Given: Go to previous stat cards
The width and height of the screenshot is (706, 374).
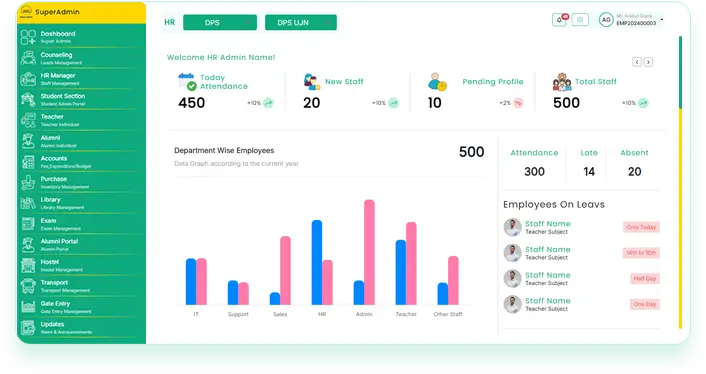Looking at the screenshot, I should [637, 62].
